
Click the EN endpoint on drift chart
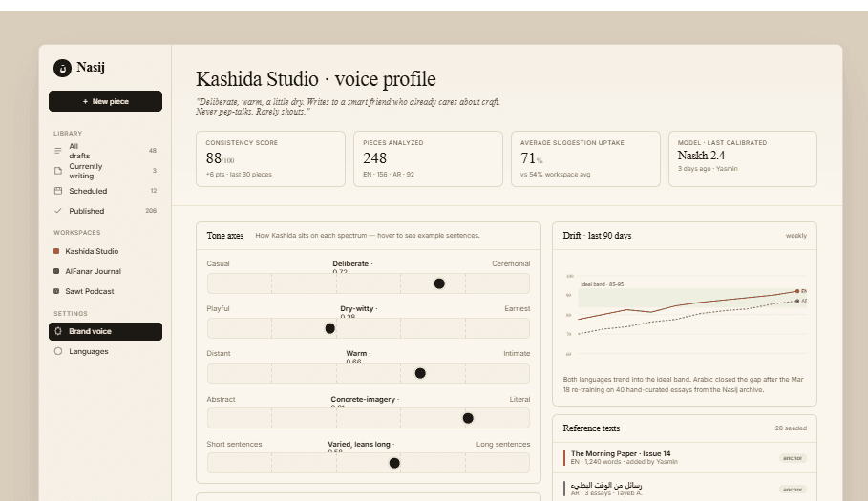[x=797, y=291]
